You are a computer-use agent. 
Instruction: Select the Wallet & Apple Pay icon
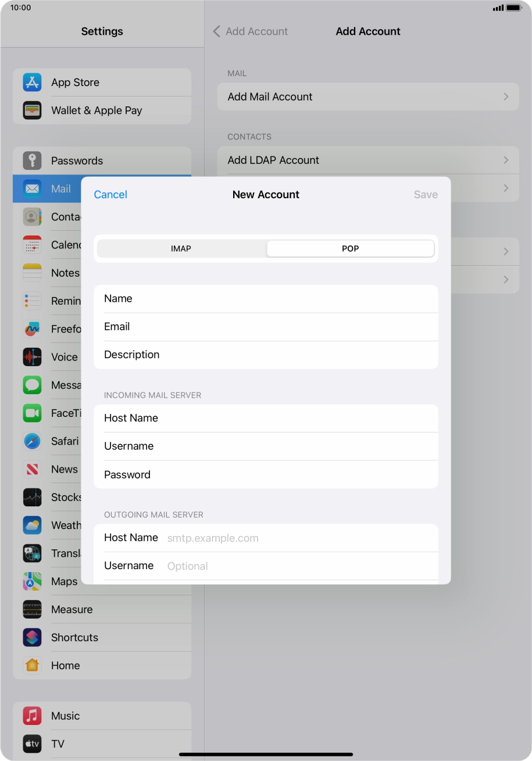[32, 110]
